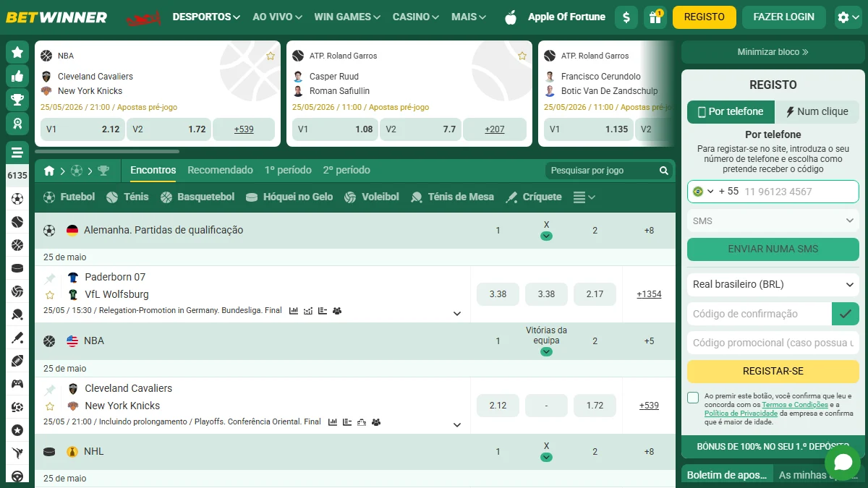Open WIN GAMES menu
The image size is (868, 488).
(x=347, y=17)
